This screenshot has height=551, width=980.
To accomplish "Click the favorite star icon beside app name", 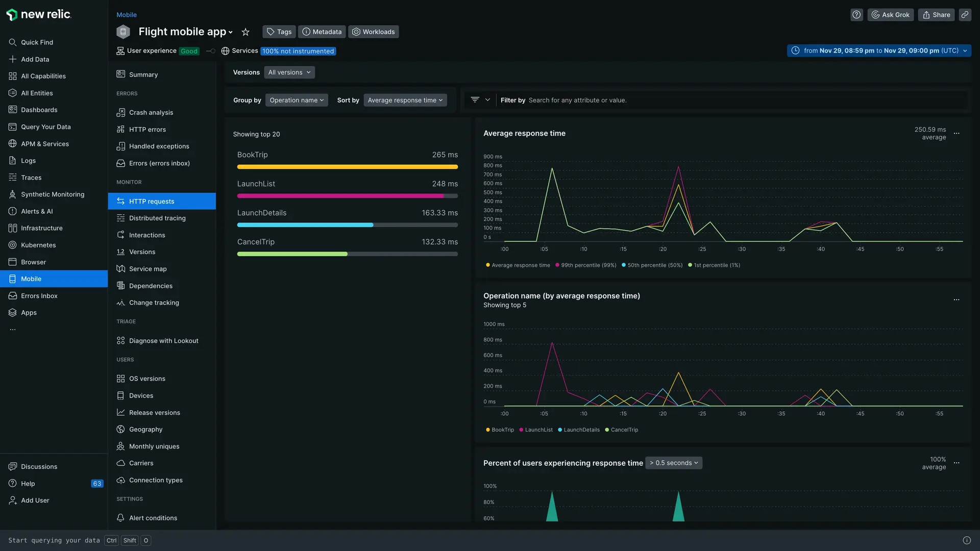I will point(246,32).
